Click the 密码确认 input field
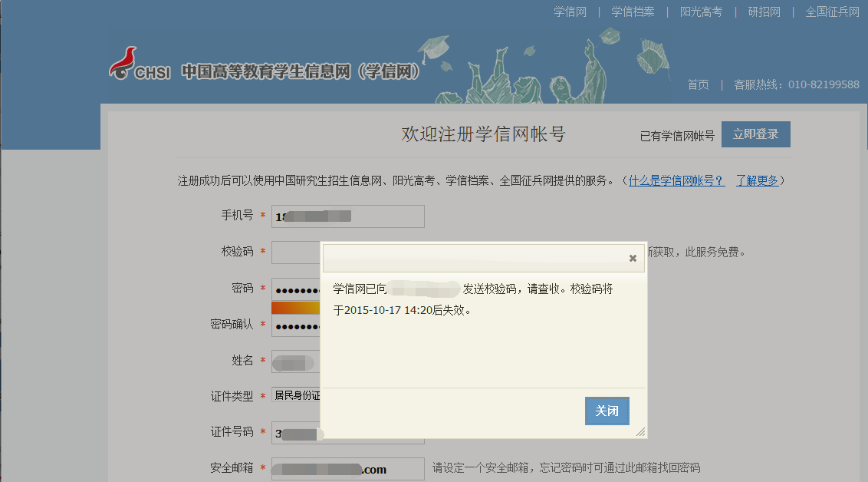The height and width of the screenshot is (482, 868). click(x=296, y=325)
